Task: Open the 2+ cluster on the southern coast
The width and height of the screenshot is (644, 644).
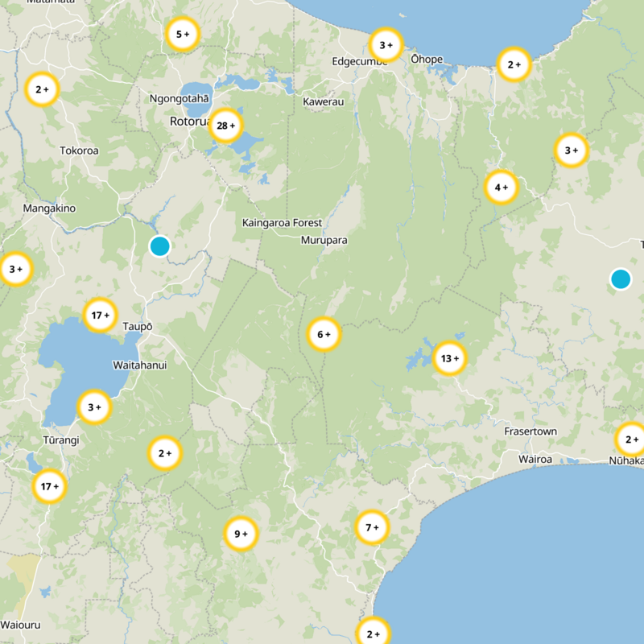Action: point(373,633)
